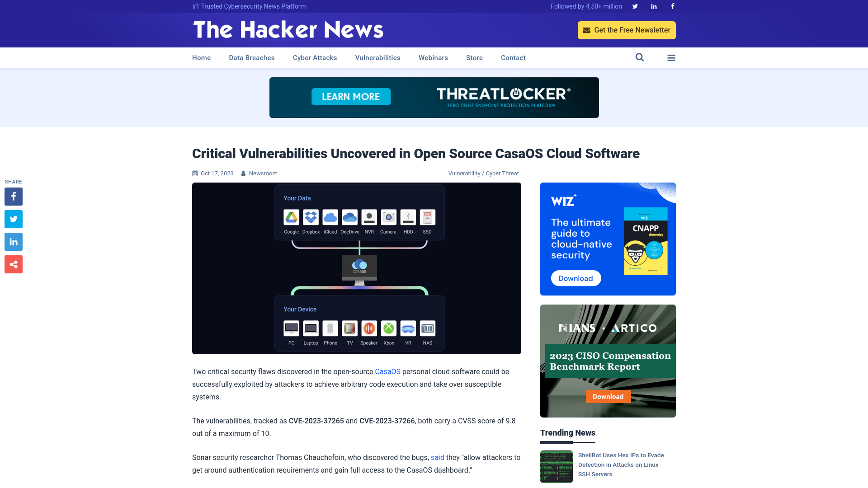This screenshot has width=868, height=488.
Task: Click the IANS ARTICO Download button
Action: 608,396
